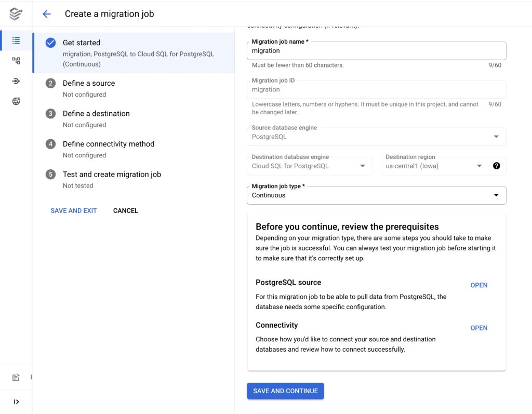This screenshot has height=414, width=532.
Task: Select the Test and create migration job step
Action: coord(112,175)
